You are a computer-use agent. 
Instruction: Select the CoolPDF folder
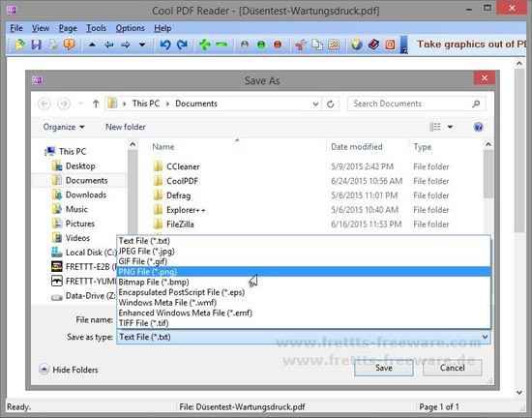(x=182, y=182)
